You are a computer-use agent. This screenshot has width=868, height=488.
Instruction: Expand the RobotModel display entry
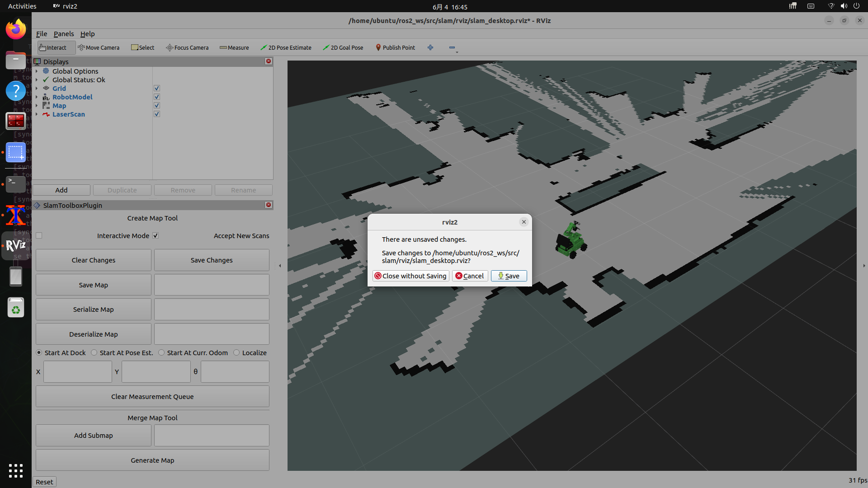click(x=37, y=97)
